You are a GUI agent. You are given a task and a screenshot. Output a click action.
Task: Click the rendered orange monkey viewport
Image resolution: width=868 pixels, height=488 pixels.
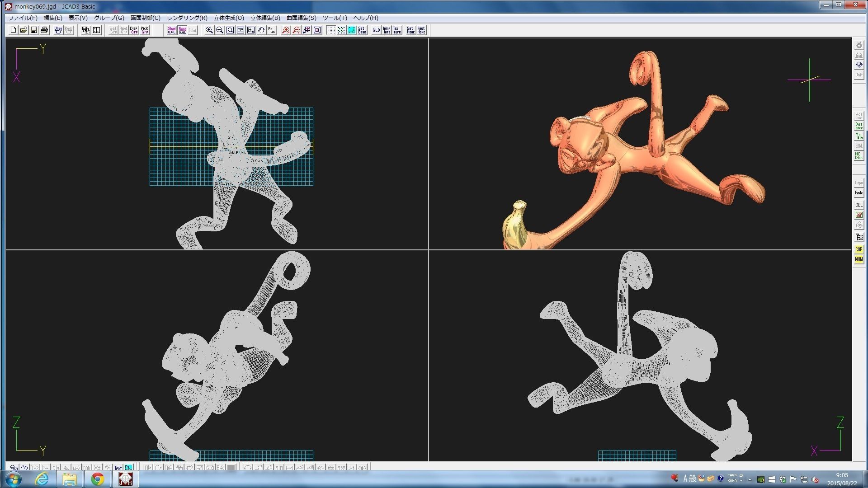point(640,144)
